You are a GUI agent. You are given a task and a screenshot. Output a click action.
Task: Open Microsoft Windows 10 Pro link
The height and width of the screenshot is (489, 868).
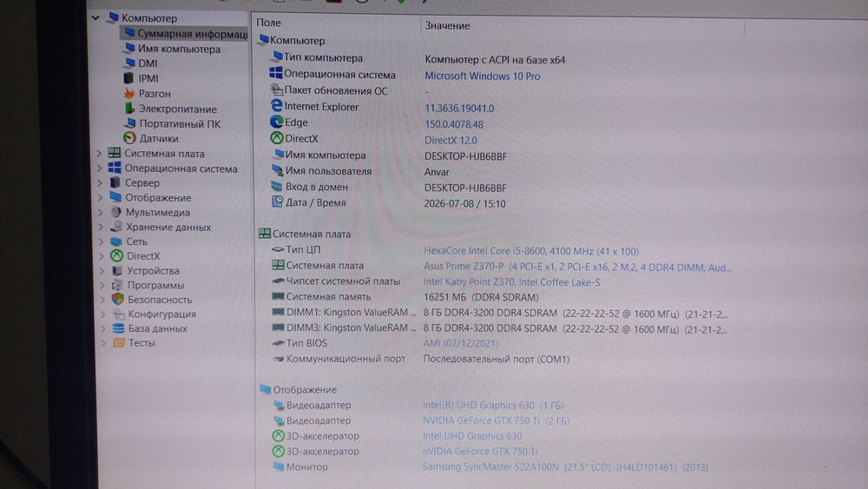[482, 76]
